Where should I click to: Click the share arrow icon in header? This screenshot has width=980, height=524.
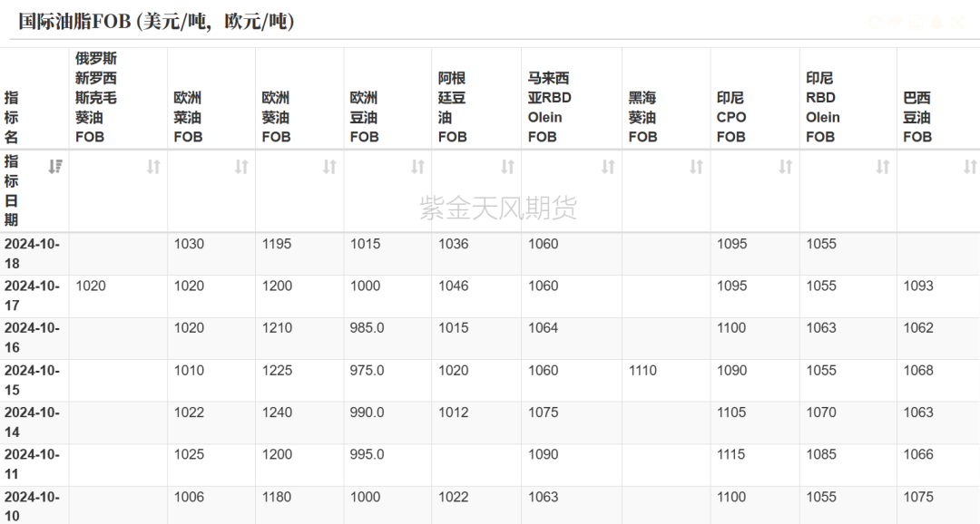896,22
